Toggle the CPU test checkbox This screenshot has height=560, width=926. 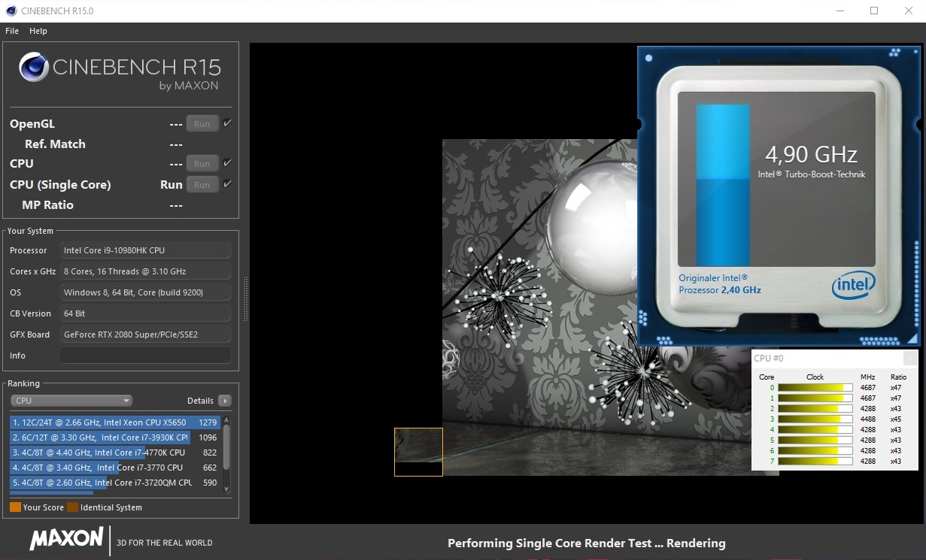[227, 162]
